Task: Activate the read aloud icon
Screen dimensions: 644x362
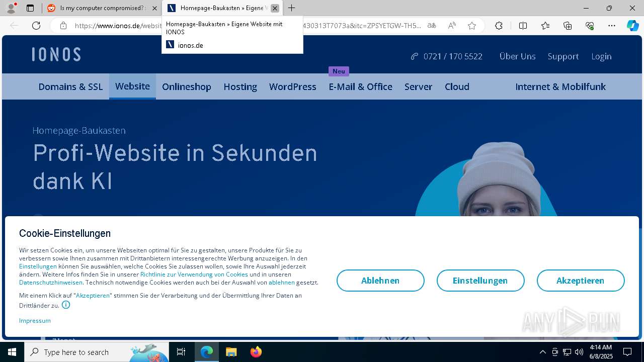Action: pyautogui.click(x=452, y=26)
